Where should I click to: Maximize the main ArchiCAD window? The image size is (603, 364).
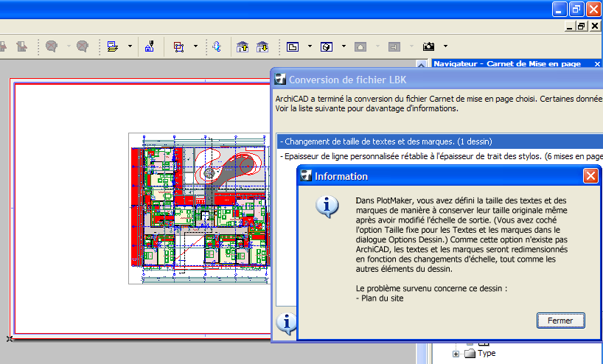point(576,10)
